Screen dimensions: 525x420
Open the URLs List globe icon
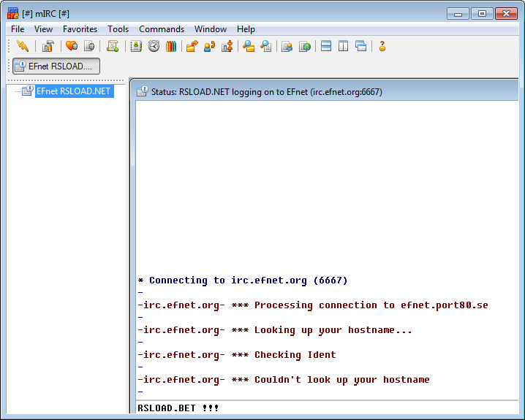coord(305,46)
